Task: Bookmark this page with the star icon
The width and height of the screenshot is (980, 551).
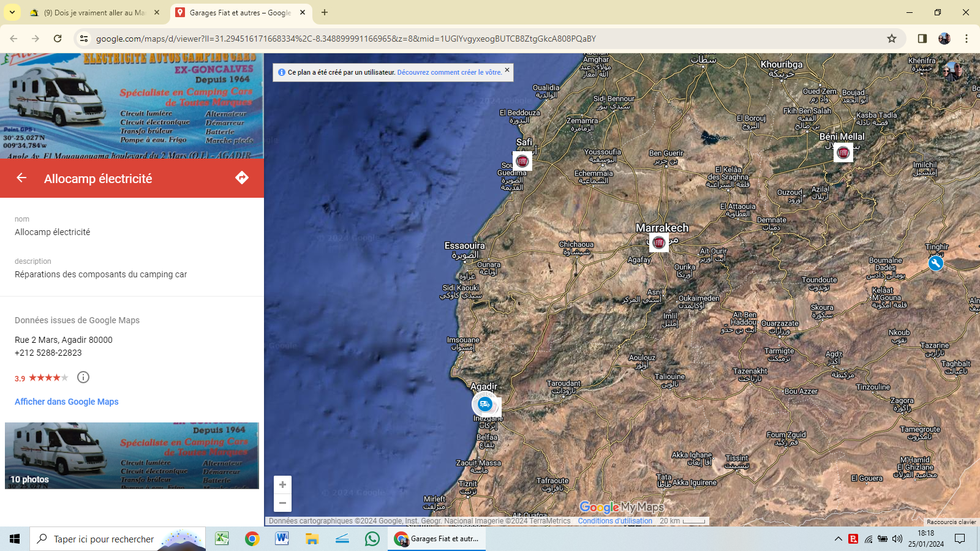Action: coord(892,39)
